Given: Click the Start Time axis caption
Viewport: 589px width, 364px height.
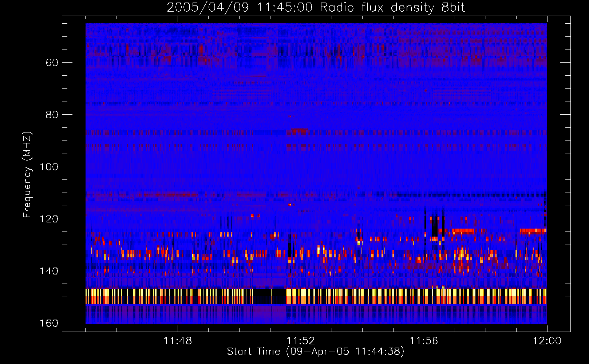Looking at the screenshot, I should pos(316,352).
